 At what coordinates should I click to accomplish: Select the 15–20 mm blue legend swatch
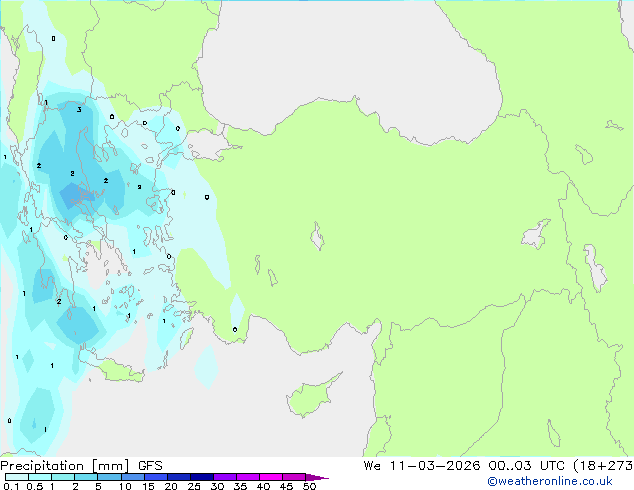(155, 477)
